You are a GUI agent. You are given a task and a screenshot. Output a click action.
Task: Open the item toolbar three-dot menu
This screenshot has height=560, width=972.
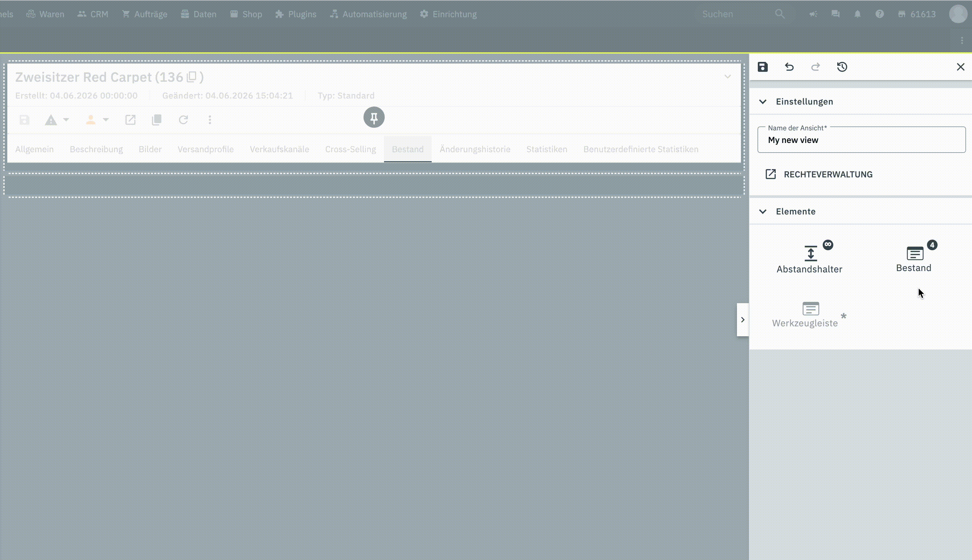[210, 120]
